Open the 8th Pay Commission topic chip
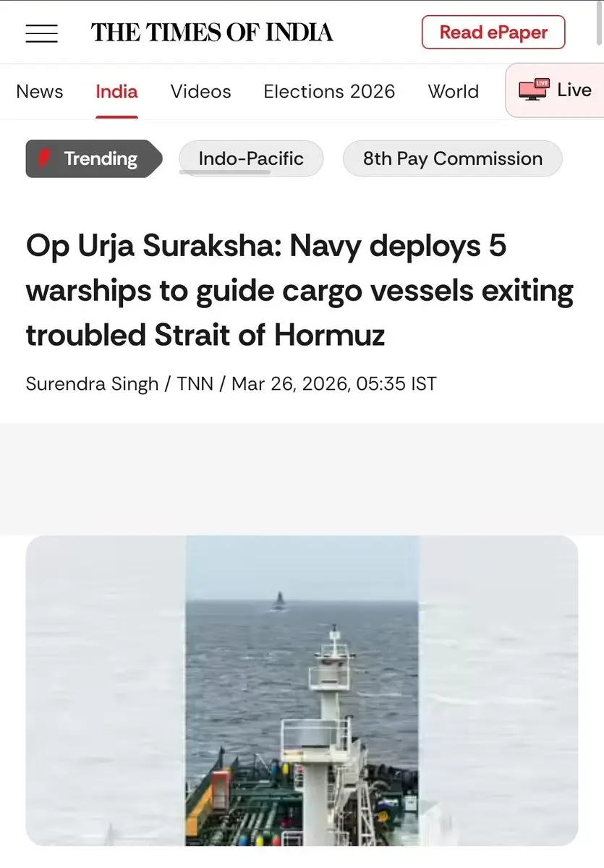The height and width of the screenshot is (868, 604). [453, 158]
